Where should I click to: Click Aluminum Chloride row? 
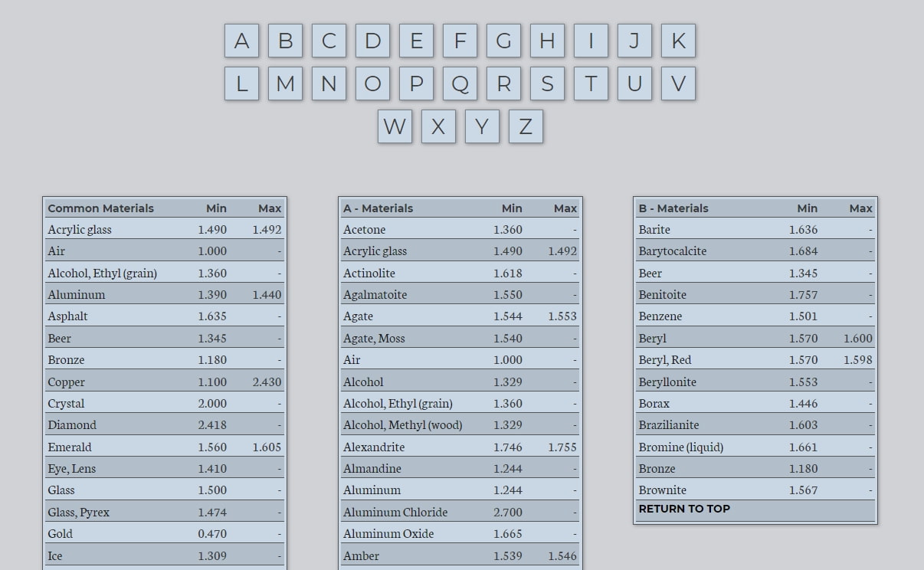[x=460, y=512]
